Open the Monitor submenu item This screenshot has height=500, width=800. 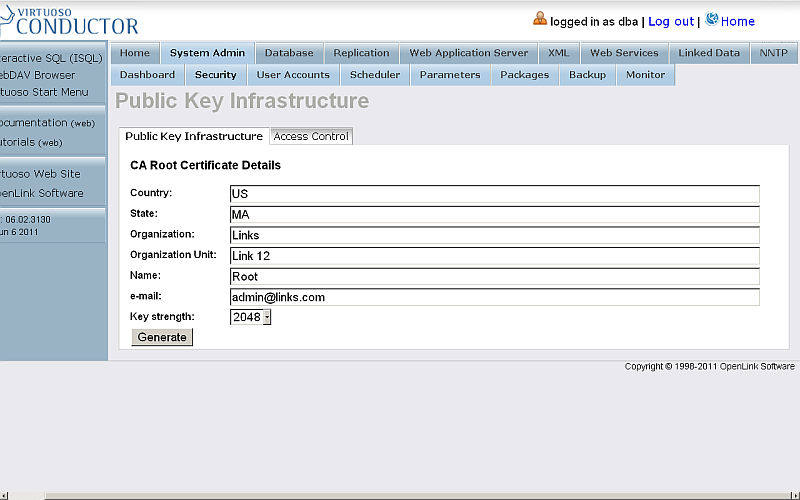[645, 75]
